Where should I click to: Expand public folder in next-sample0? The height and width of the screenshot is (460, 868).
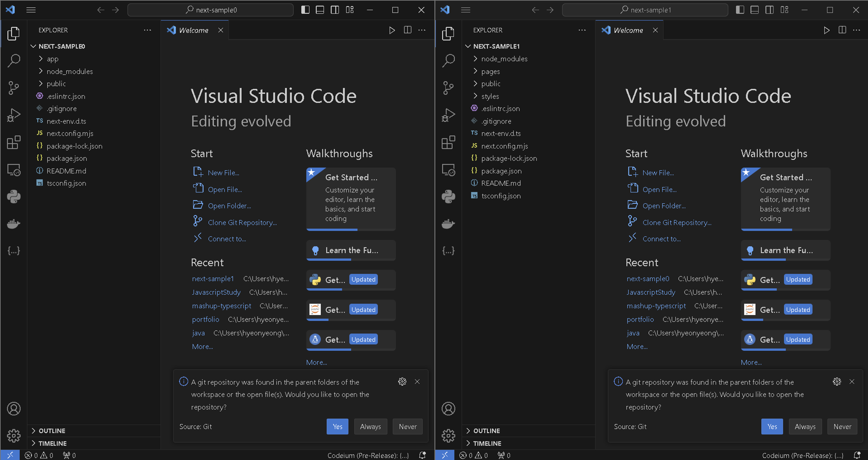coord(94,84)
